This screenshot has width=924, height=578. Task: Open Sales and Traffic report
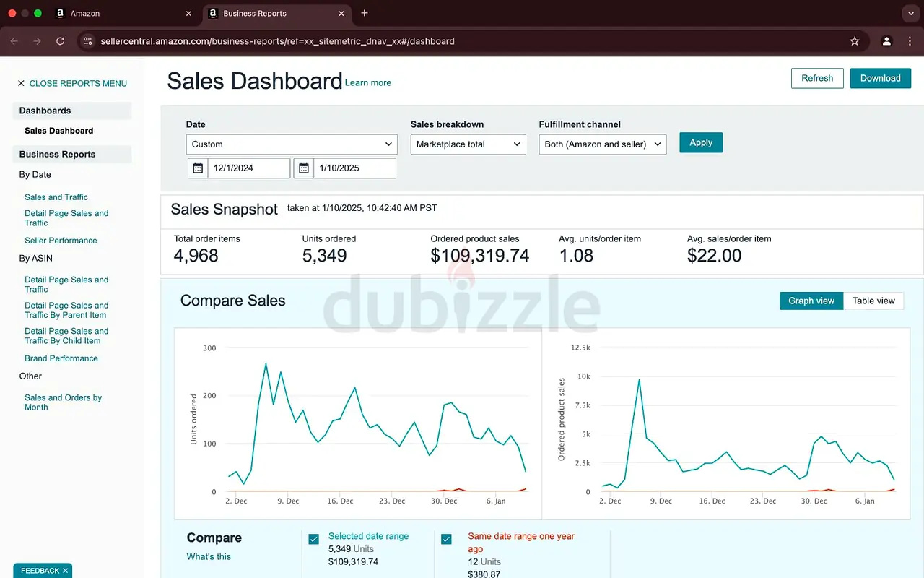click(x=56, y=197)
